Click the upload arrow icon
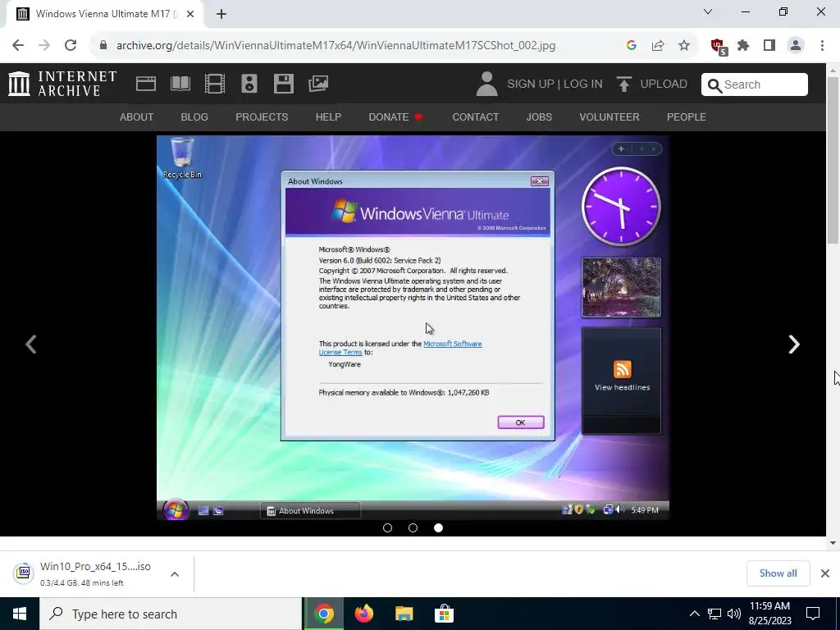Viewport: 840px width, 630px height. click(623, 84)
